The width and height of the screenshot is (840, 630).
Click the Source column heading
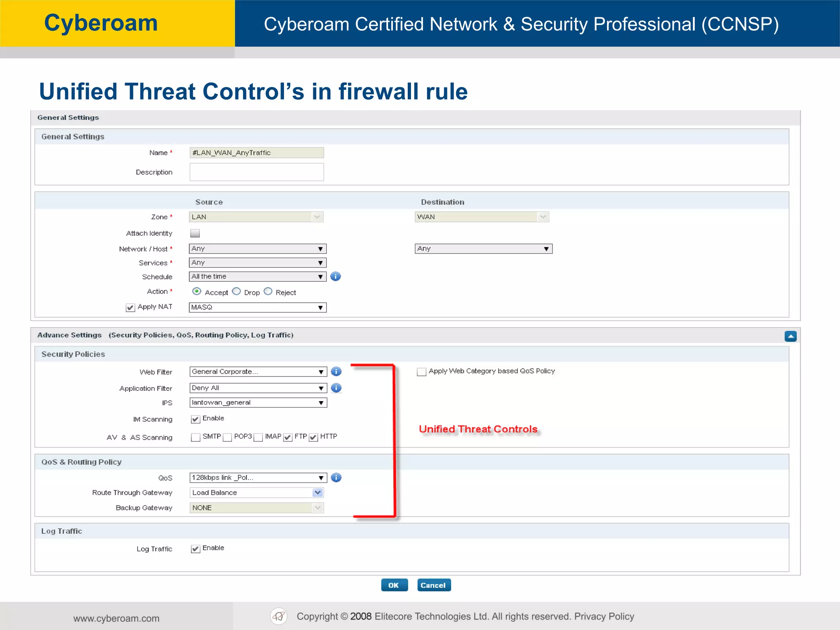pos(209,202)
